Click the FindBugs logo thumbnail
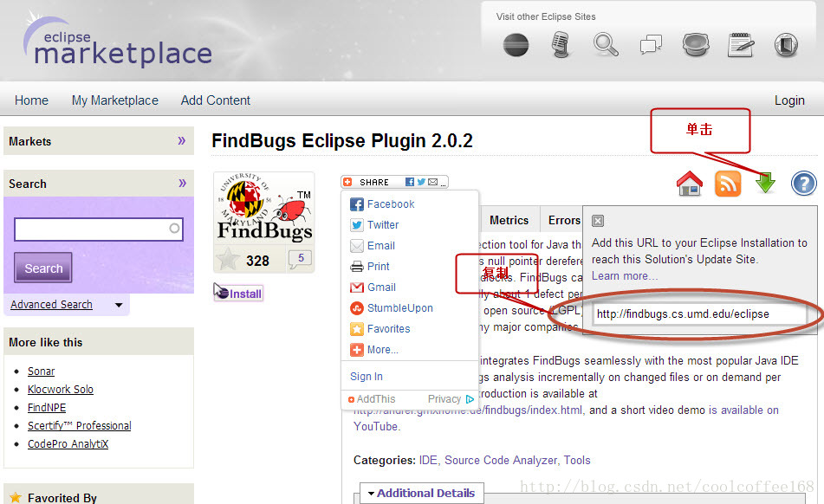Viewport: 824px width, 504px height. pos(264,209)
